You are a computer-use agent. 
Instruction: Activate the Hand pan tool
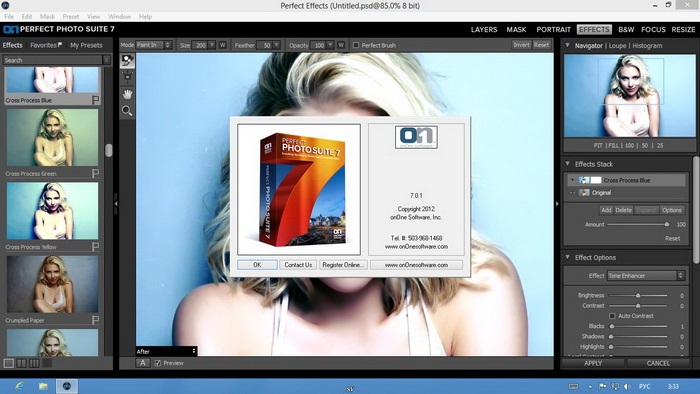point(127,94)
